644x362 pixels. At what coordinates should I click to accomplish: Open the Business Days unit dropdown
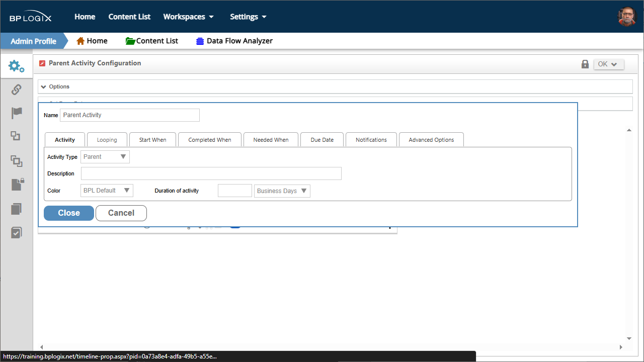coord(283,191)
